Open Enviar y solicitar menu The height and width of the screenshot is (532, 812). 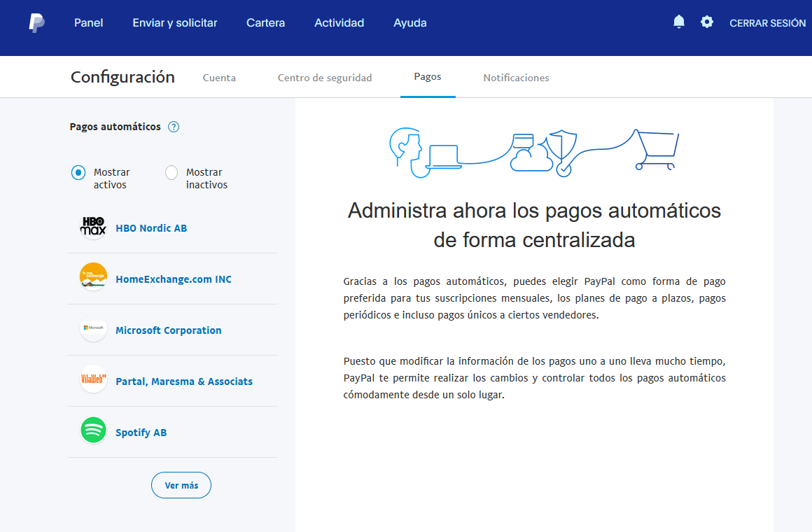[175, 23]
